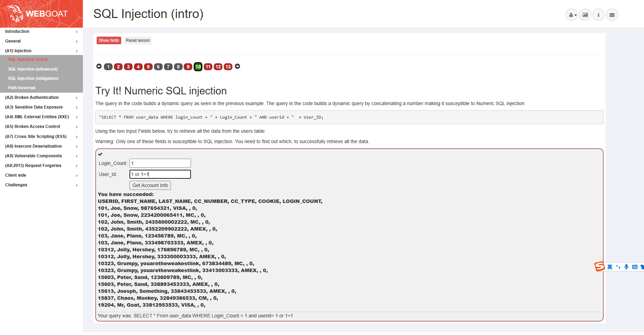Click the Get Account Info button
The height and width of the screenshot is (335, 644).
150,185
